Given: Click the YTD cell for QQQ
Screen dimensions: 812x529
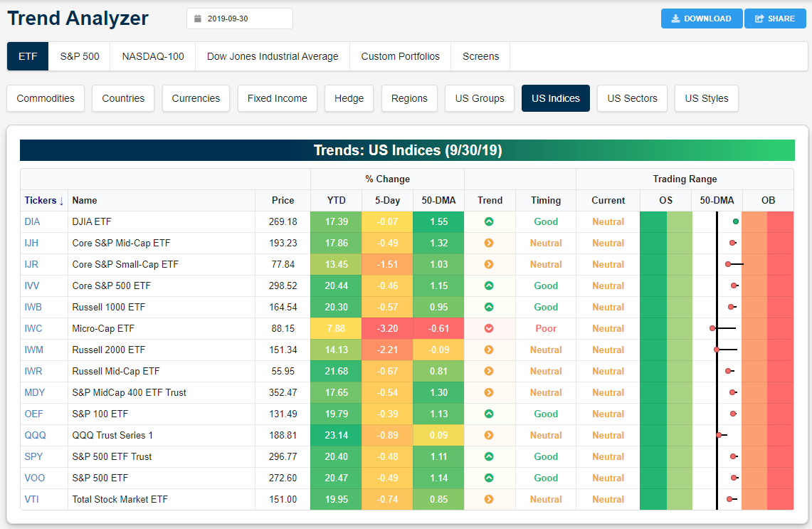Looking at the screenshot, I should pyautogui.click(x=336, y=435).
